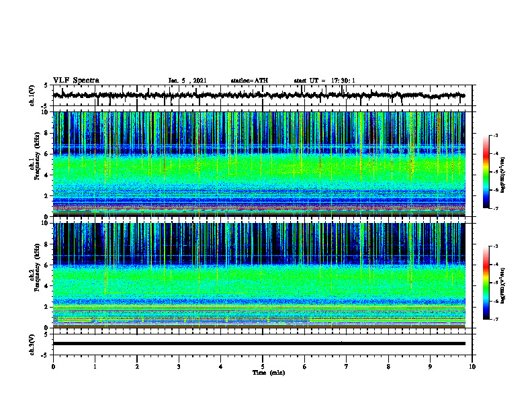The image size is (532, 411).
Task: Click time axis tick label "6"
Action: [x=305, y=367]
